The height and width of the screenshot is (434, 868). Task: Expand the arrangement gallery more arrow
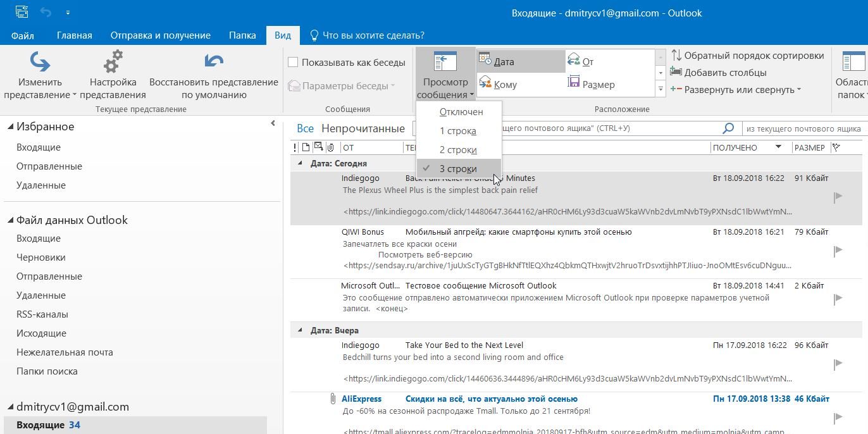(x=660, y=89)
